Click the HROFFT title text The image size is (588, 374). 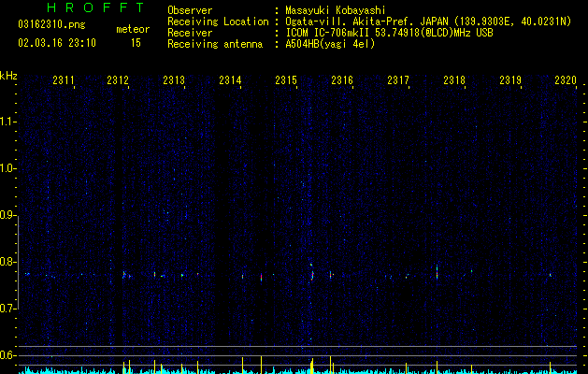96,7
